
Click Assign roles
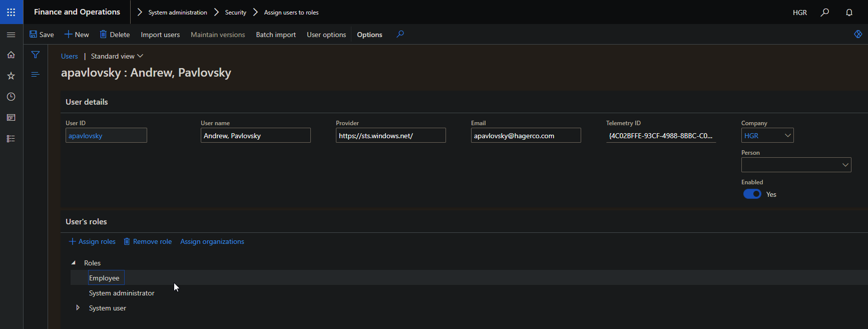pos(92,241)
